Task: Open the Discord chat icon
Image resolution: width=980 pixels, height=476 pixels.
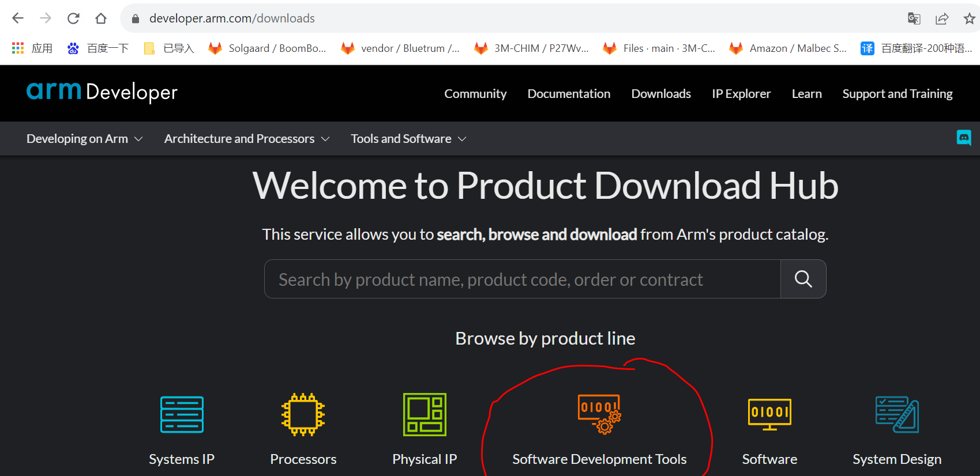Action: [964, 138]
